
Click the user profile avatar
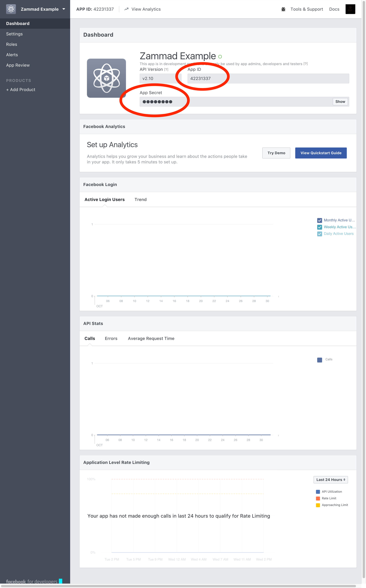coord(350,9)
